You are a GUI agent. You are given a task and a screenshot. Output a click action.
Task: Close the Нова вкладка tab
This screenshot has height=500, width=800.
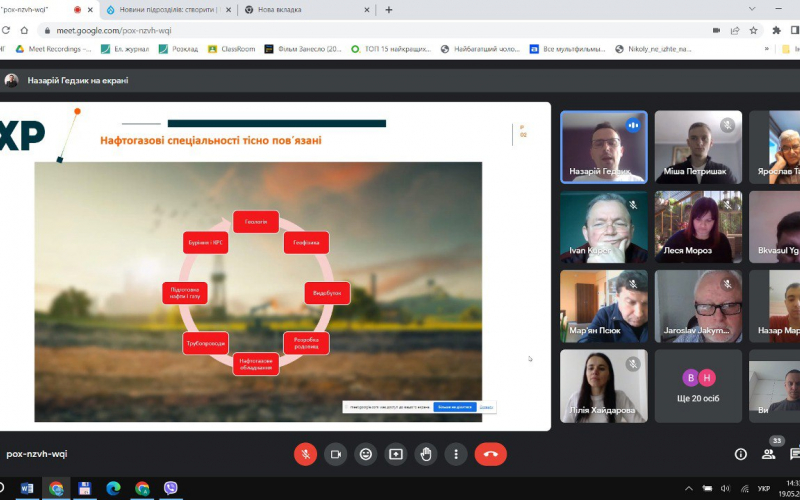coord(366,10)
